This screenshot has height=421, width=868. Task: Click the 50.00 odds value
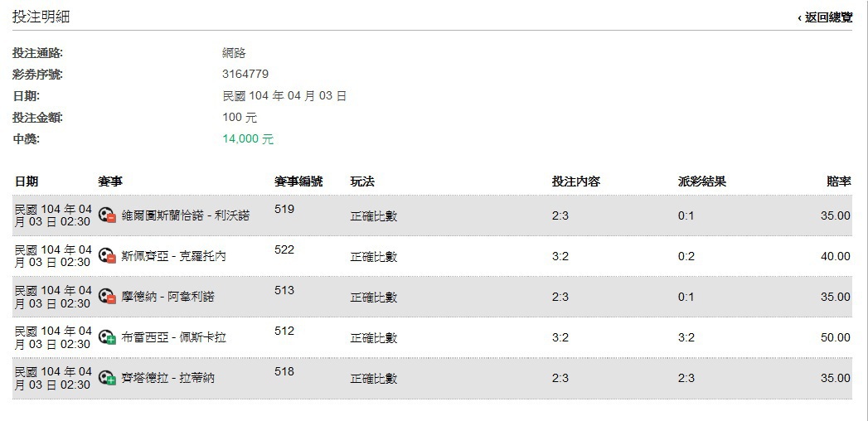click(x=835, y=337)
